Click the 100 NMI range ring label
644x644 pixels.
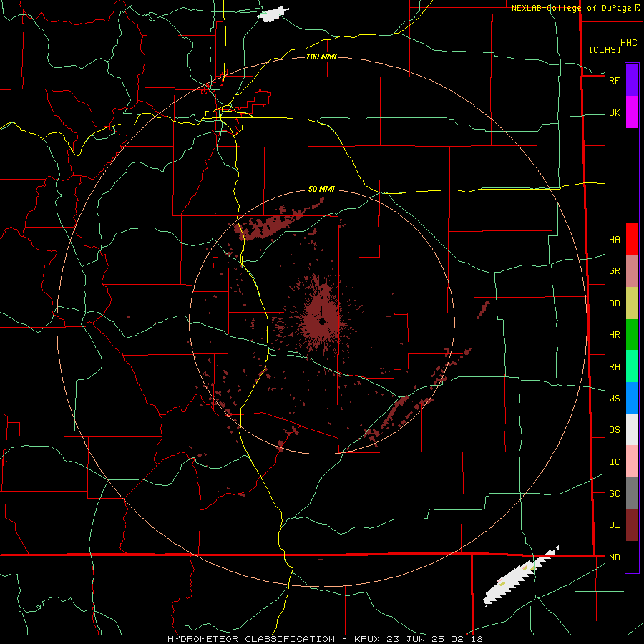point(321,57)
